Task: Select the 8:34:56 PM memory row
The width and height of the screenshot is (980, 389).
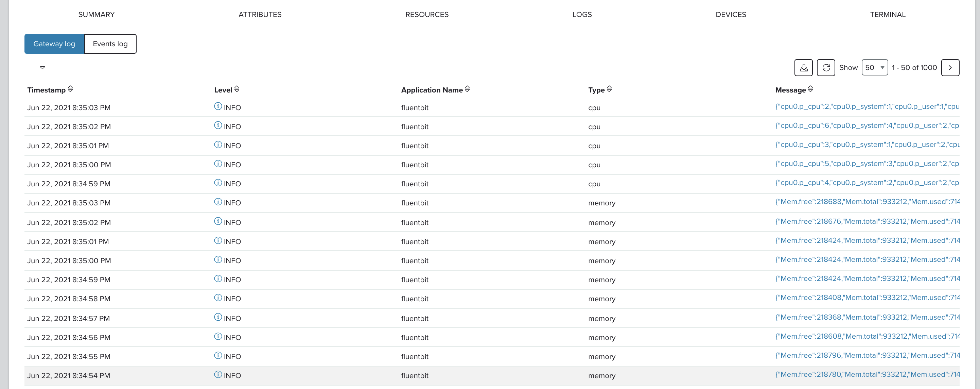Action: coord(491,337)
